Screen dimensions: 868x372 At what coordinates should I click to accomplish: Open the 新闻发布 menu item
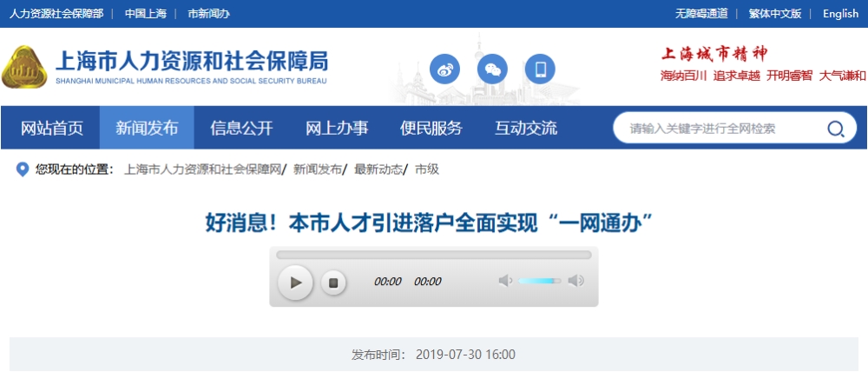coord(147,128)
